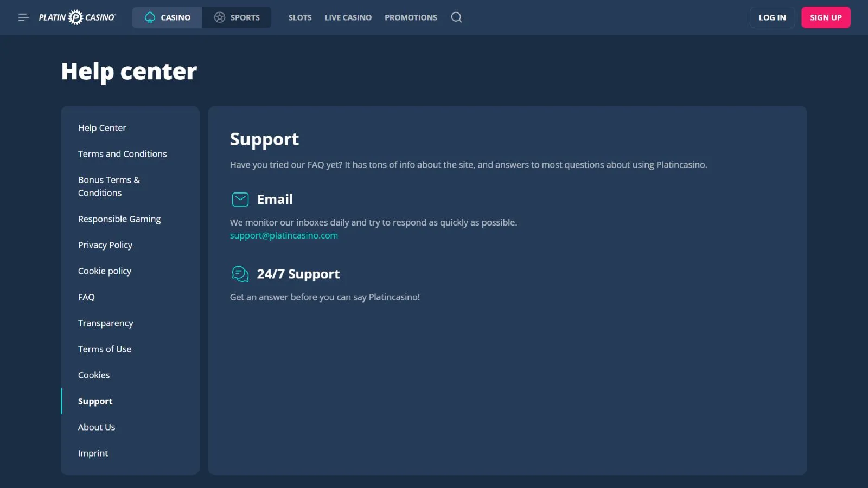868x488 pixels.
Task: Open Responsible Gaming page
Action: pyautogui.click(x=119, y=219)
